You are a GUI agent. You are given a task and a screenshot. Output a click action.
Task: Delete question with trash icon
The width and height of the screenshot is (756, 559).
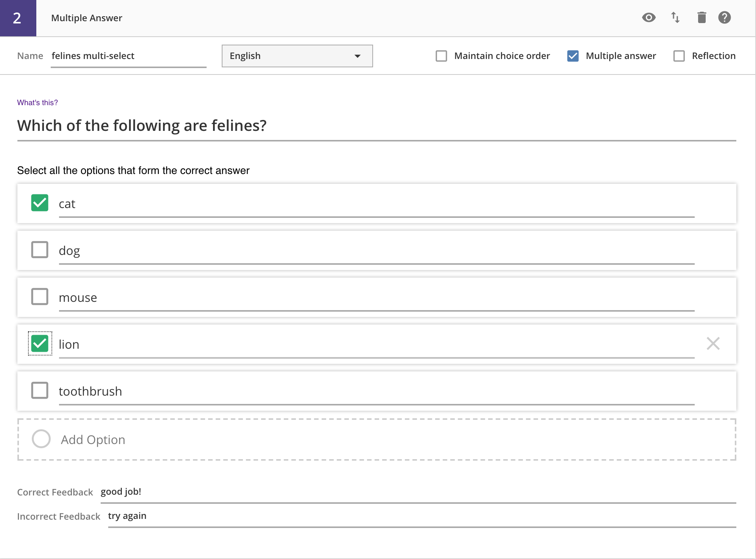702,17
